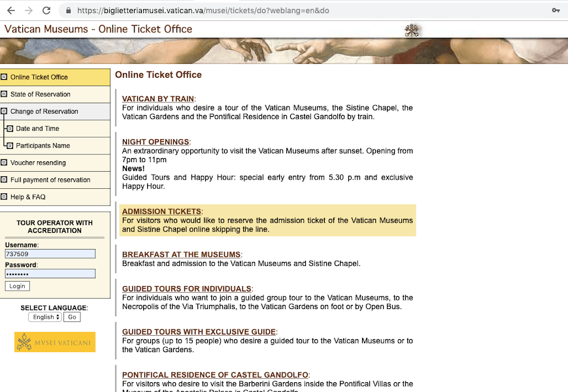
Task: Click the TOUR OPERATOR WITH ACCREDITATION heading
Action: pyautogui.click(x=55, y=227)
